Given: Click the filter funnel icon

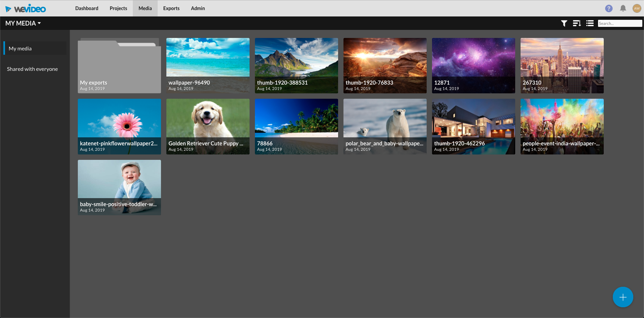Looking at the screenshot, I should (x=564, y=23).
